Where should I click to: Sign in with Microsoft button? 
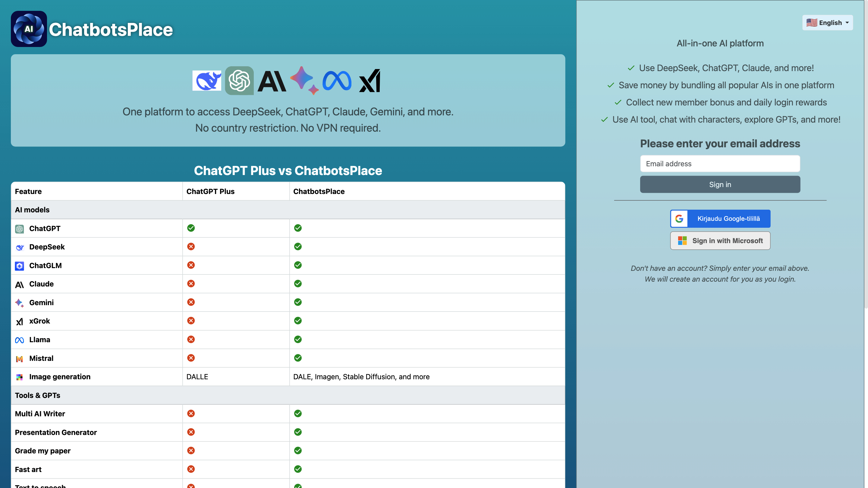[720, 240]
